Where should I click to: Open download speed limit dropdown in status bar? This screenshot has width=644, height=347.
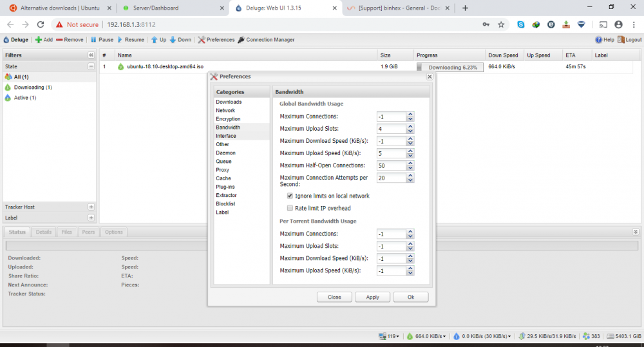426,336
